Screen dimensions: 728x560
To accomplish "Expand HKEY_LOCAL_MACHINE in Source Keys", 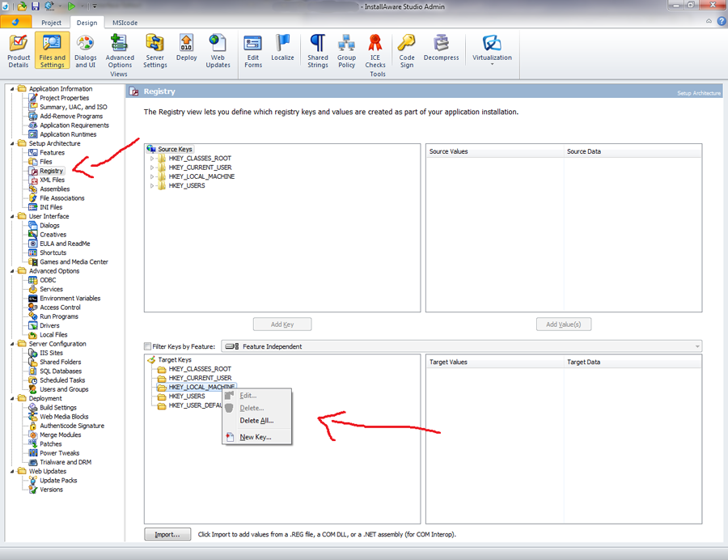I will [x=152, y=176].
